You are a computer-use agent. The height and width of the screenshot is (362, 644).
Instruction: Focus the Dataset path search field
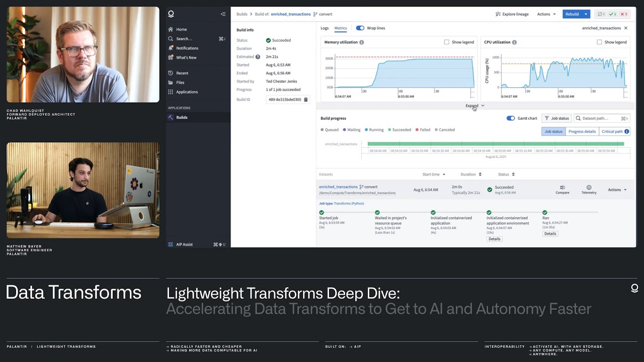(x=602, y=118)
